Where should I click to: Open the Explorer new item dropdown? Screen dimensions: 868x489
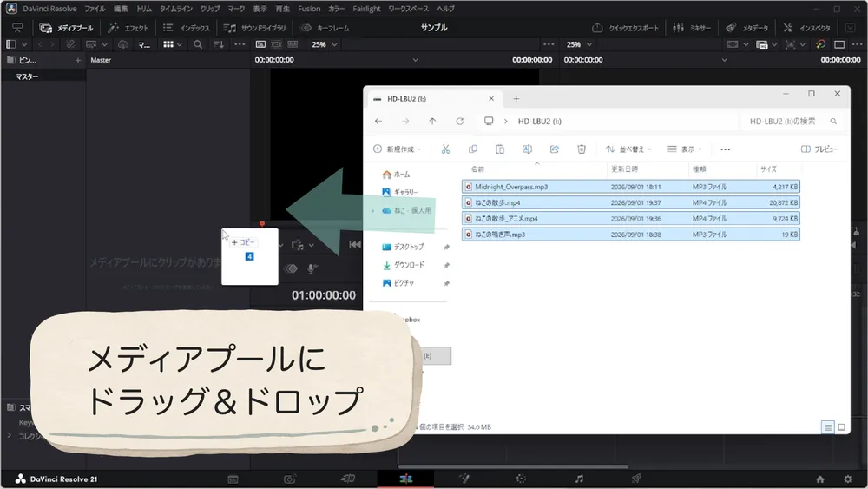pyautogui.click(x=398, y=149)
